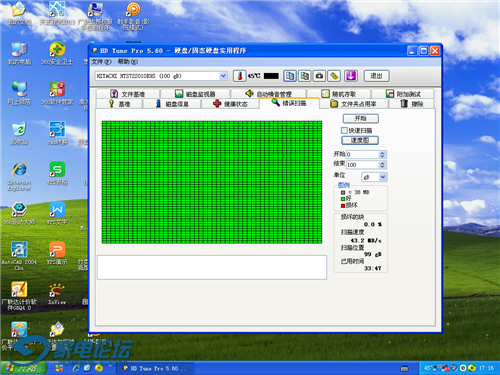
Task: Click the taskbar clock showing 17:16
Action: [x=486, y=368]
